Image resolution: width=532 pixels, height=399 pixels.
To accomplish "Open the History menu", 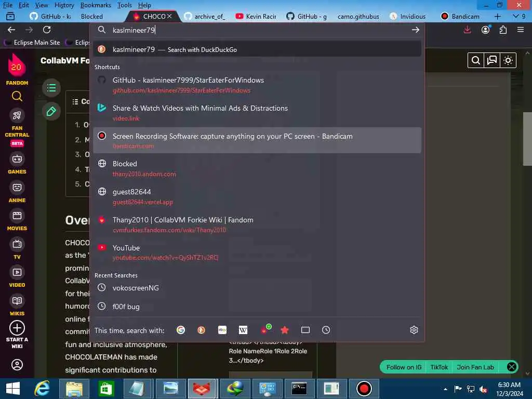I will tap(64, 5).
